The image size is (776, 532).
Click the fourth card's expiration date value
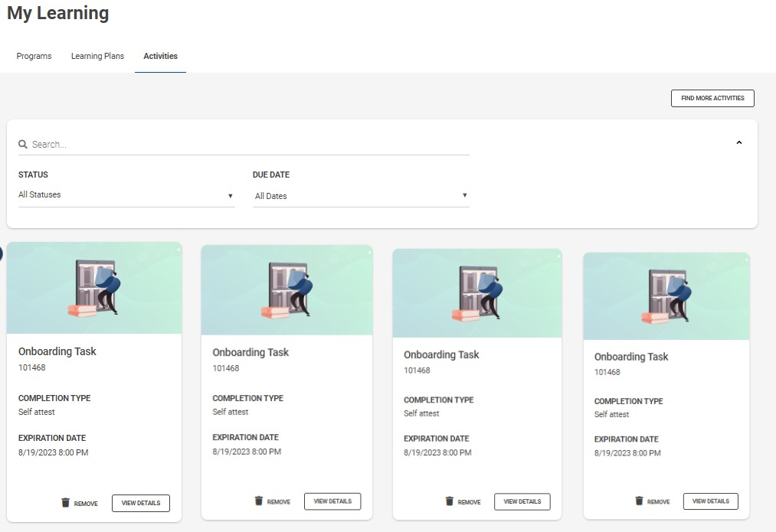[x=627, y=453]
